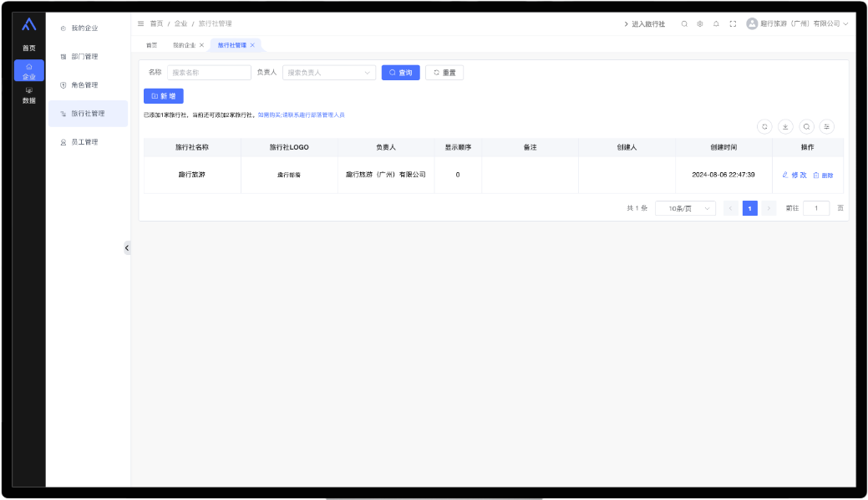Open the table column settings icon

point(827,126)
